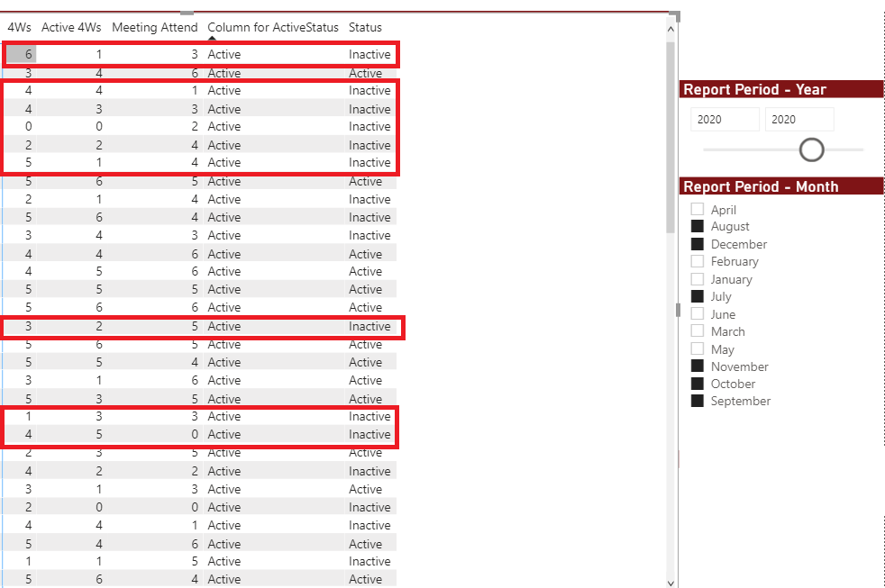The width and height of the screenshot is (885, 588).
Task: Click the start year input field
Action: (x=725, y=120)
